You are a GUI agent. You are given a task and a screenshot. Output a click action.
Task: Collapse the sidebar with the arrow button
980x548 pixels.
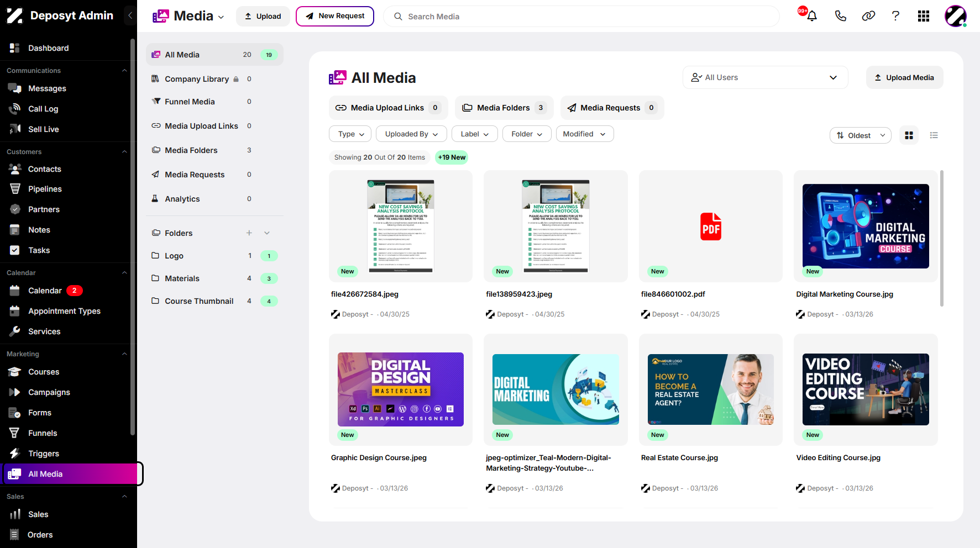click(x=130, y=15)
